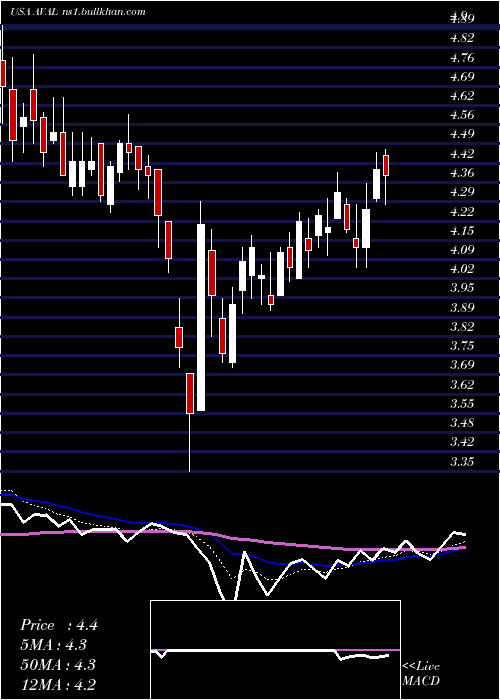Click the USA AVAL ns1.bullkhan.com title text
Viewport: 500px width, 700px height.
78,12
